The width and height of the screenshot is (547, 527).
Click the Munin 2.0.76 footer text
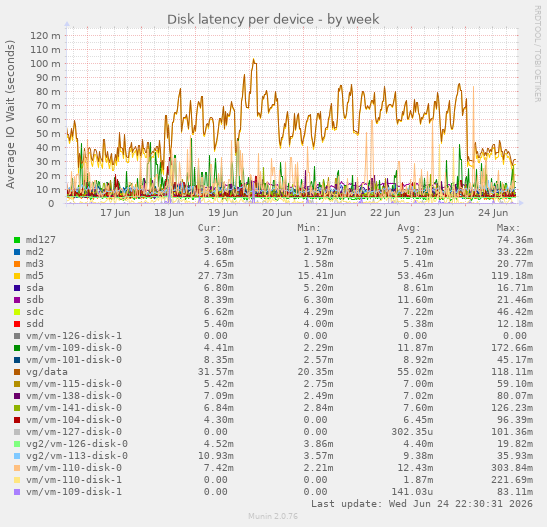273,516
